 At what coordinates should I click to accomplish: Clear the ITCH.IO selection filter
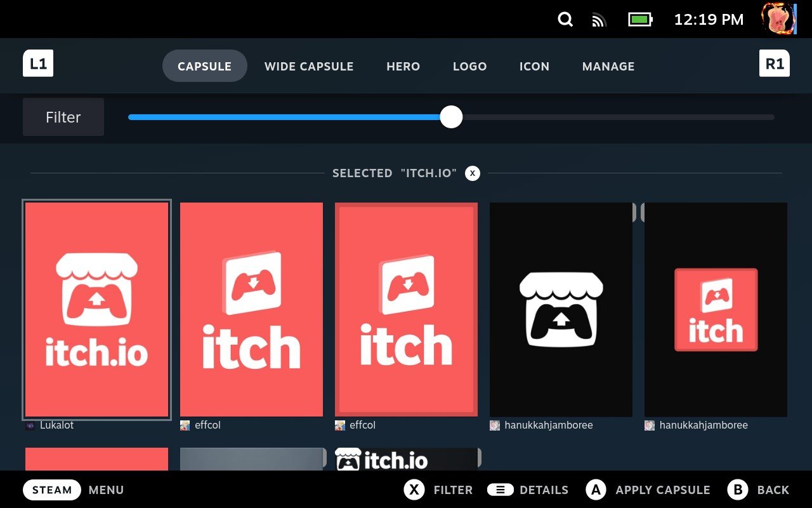pyautogui.click(x=472, y=173)
